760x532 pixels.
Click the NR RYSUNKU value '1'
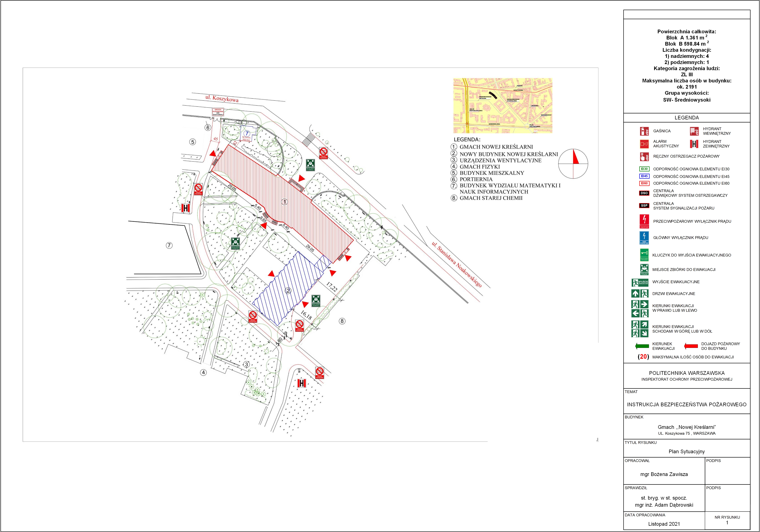(727, 523)
